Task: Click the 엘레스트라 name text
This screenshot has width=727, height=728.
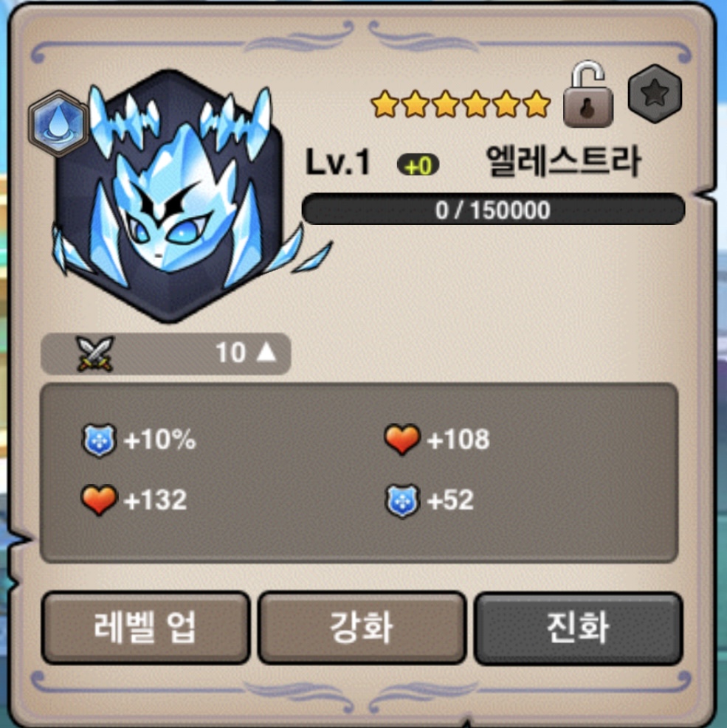Action: click(x=563, y=161)
